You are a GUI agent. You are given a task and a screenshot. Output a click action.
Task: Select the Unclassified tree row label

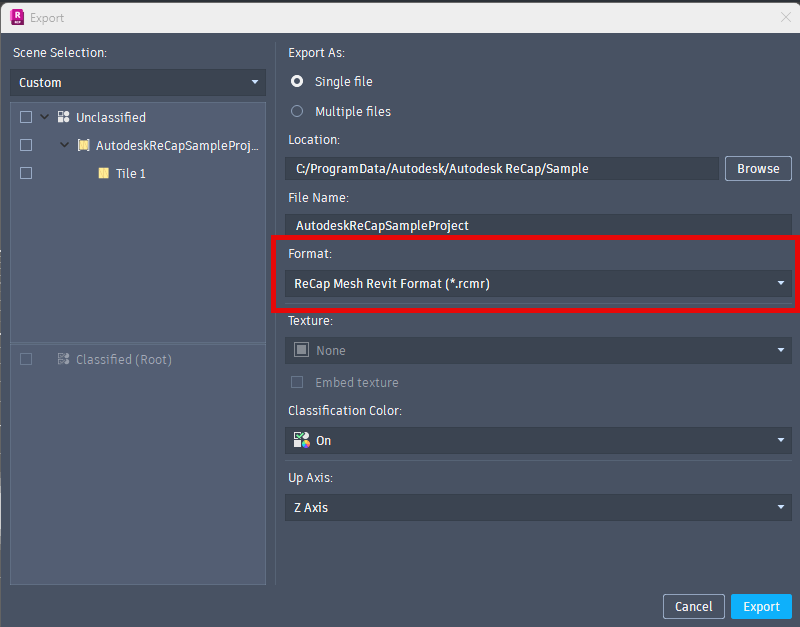(111, 117)
